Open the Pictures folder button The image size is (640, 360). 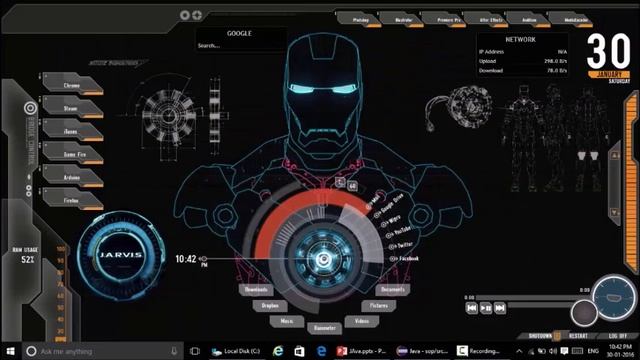click(379, 305)
